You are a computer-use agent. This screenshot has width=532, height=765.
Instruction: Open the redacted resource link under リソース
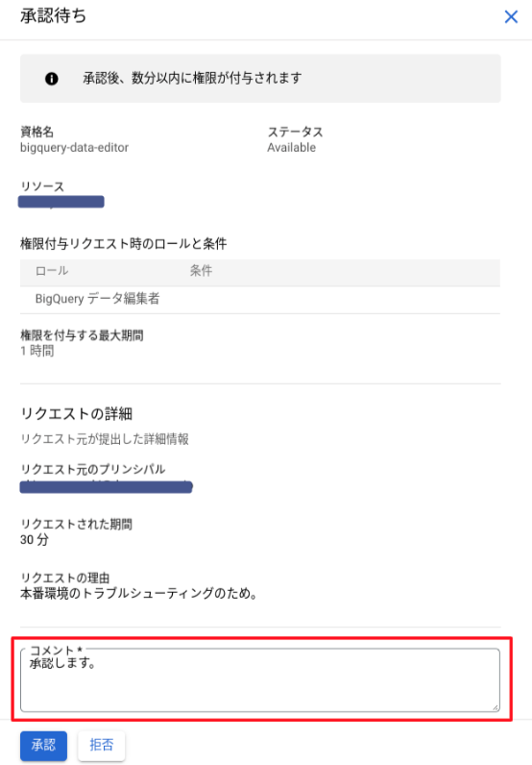(x=60, y=202)
